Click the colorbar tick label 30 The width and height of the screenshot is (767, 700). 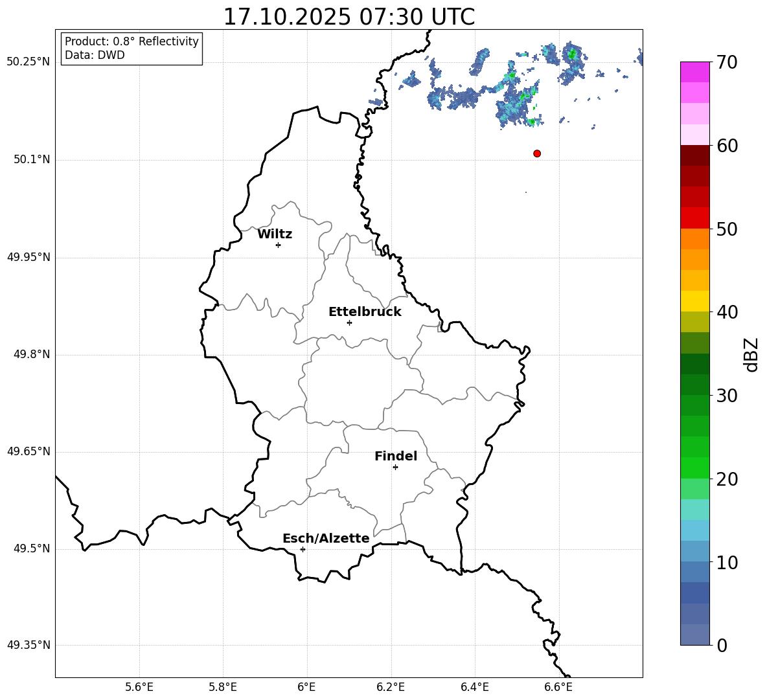tap(727, 396)
